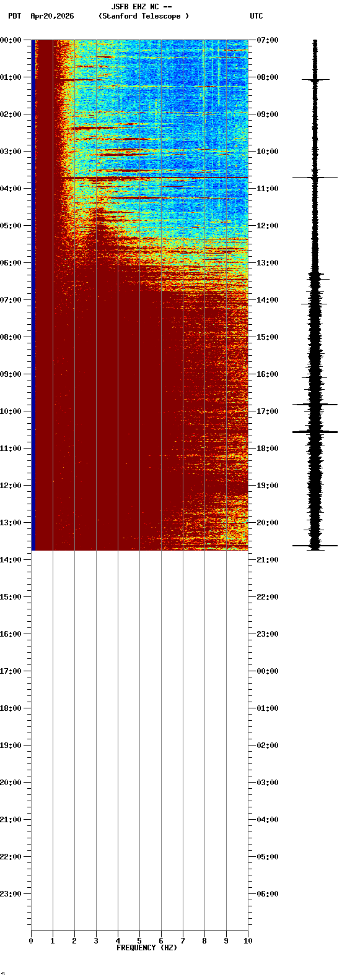
Task: Click the 06:00 UTC time label
Action: [x=268, y=894]
